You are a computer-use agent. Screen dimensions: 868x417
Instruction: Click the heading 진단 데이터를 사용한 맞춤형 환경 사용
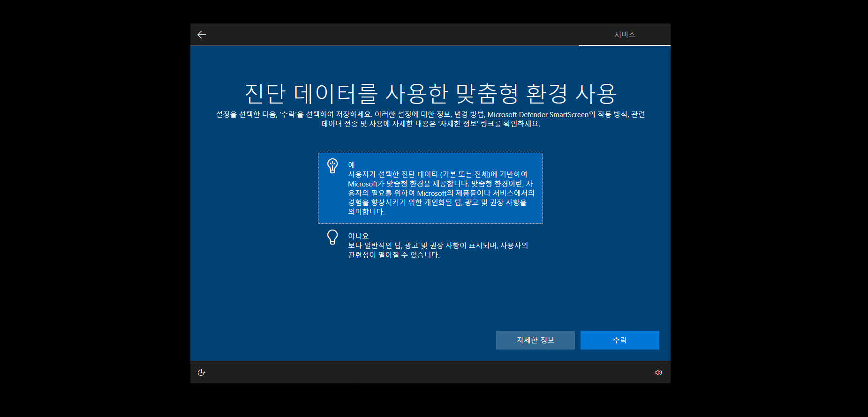[430, 94]
